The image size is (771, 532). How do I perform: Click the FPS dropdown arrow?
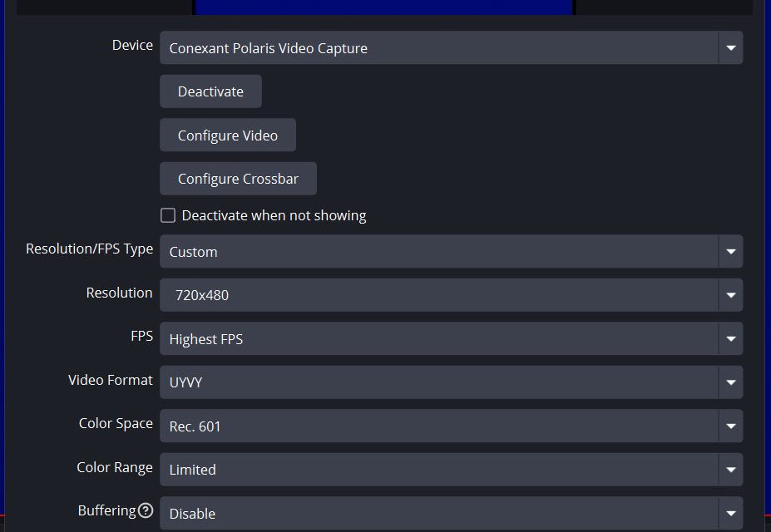point(730,339)
